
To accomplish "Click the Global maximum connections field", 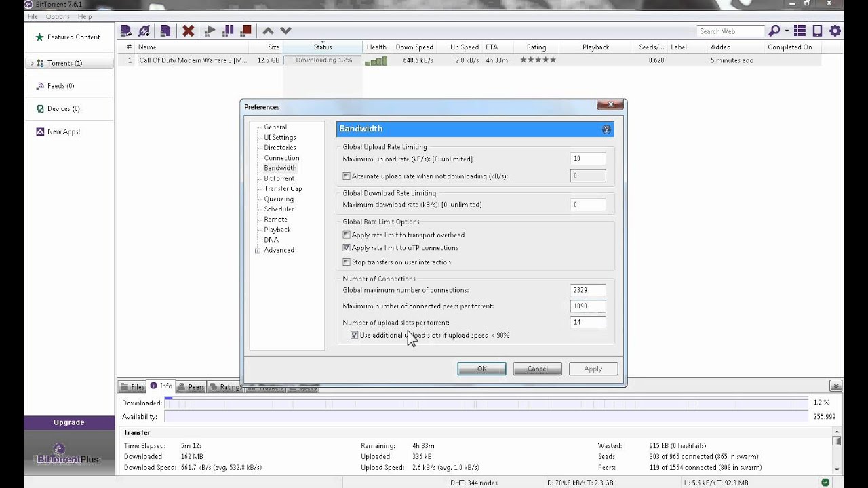I will coord(588,290).
